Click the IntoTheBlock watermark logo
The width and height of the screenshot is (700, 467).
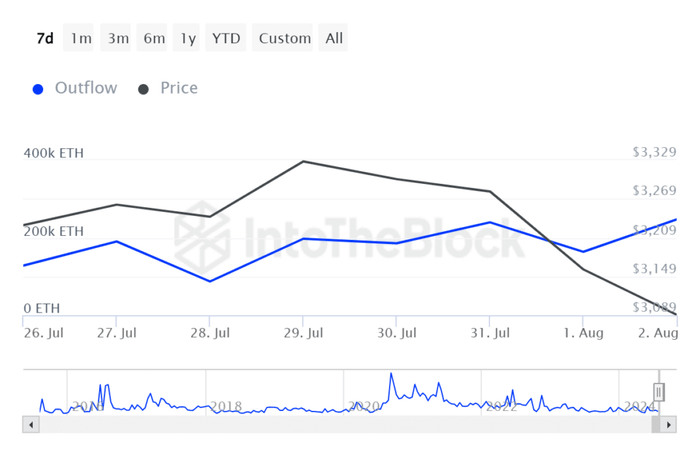(202, 237)
